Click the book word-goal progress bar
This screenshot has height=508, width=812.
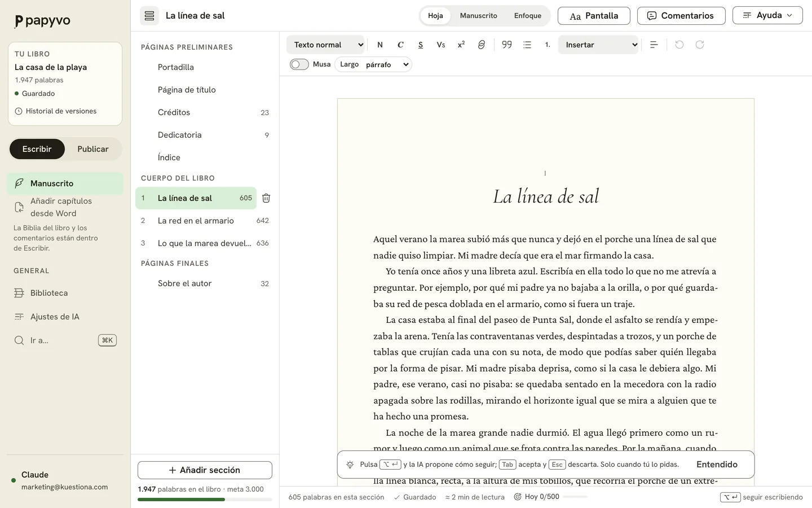(205, 500)
